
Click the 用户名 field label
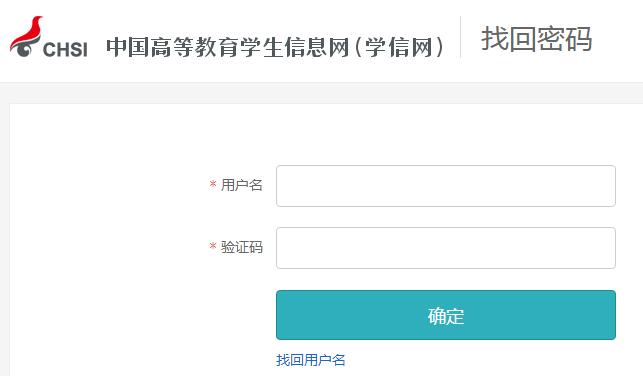242,185
